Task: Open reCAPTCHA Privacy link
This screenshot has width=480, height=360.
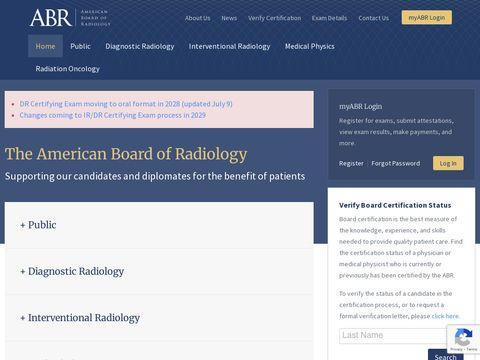Action: pyautogui.click(x=456, y=349)
